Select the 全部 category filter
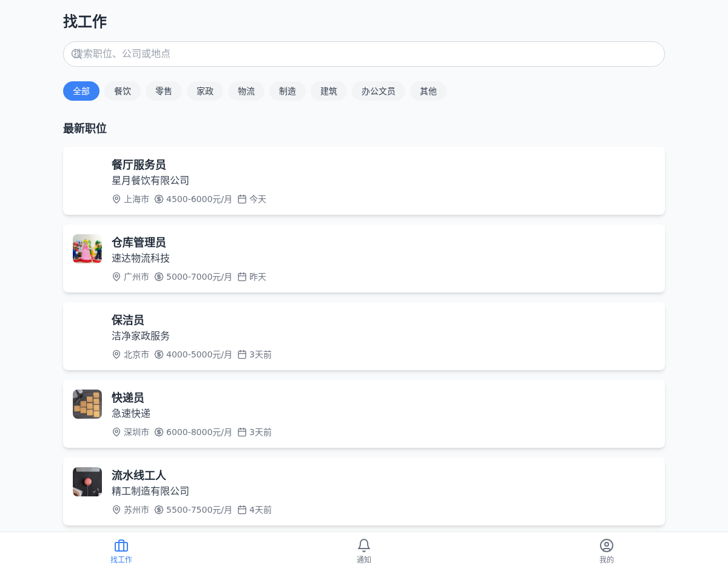 (81, 91)
